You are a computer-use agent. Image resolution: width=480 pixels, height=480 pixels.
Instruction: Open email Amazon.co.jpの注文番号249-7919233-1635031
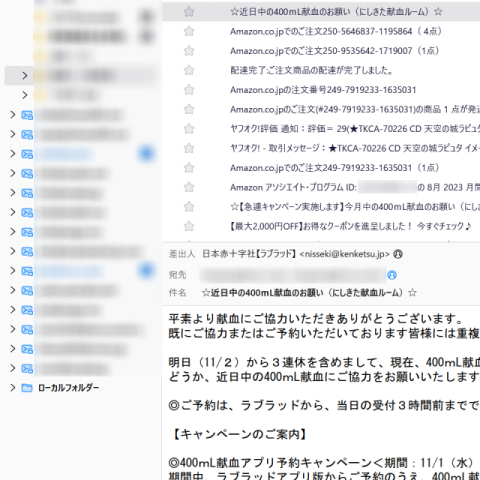323,90
